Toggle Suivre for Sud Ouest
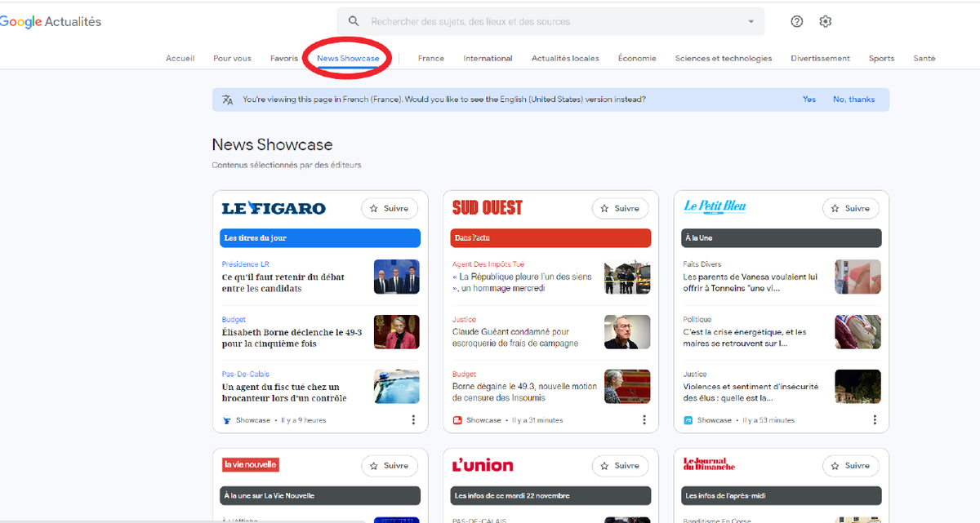The height and width of the screenshot is (523, 980). (620, 209)
